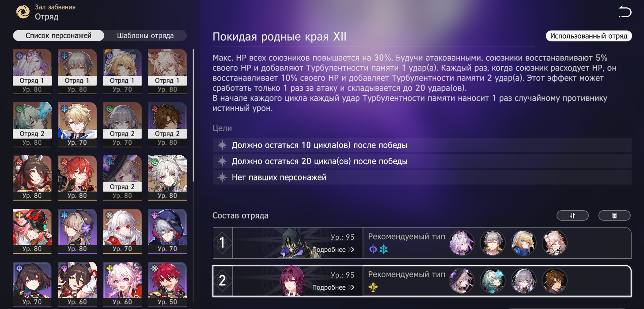644x309 pixels.
Task: Expand 'Подробнее' details for team 2 enemy
Action: click(x=333, y=288)
